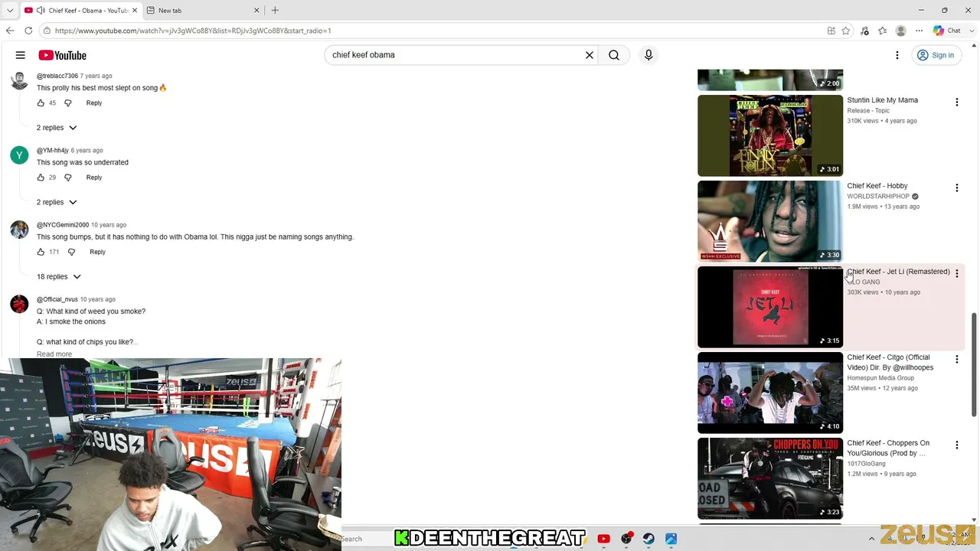Screen dimensions: 980x551
Task: Open options menu for "Chief Keef - Hobby"
Action: 956,187
